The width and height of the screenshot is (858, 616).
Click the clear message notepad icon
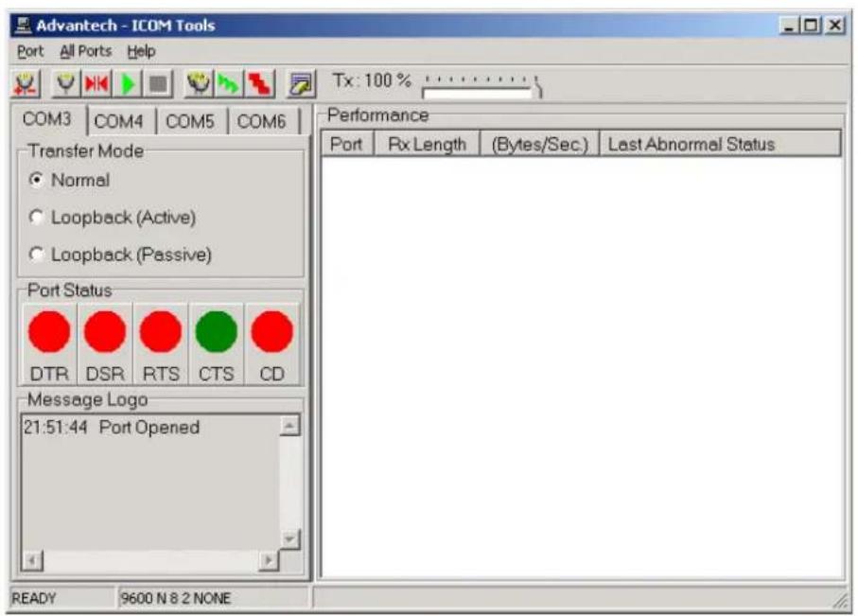tap(301, 84)
